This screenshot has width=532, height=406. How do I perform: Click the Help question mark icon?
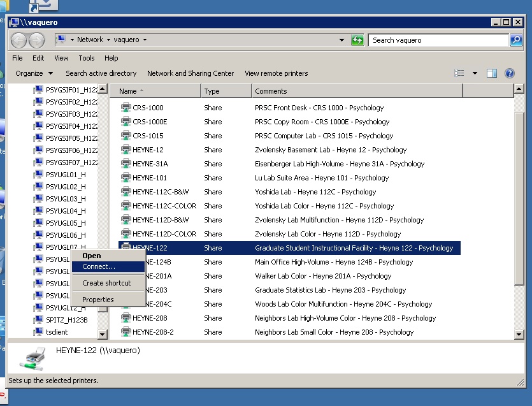(x=509, y=73)
